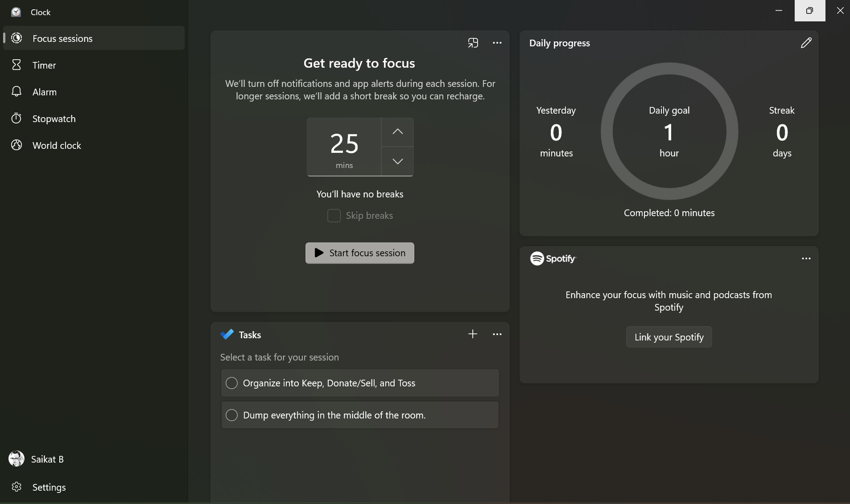Click the Link your Spotify button
Screen dimensions: 850x504
coord(669,337)
